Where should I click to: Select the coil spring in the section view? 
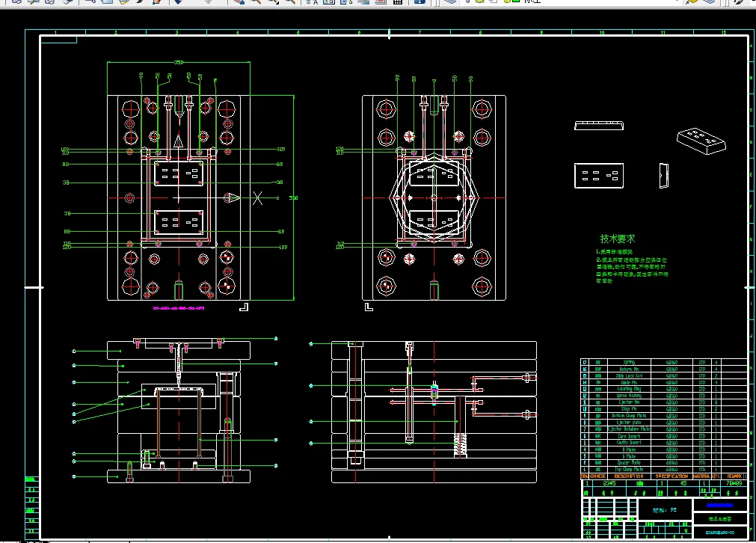[460, 444]
